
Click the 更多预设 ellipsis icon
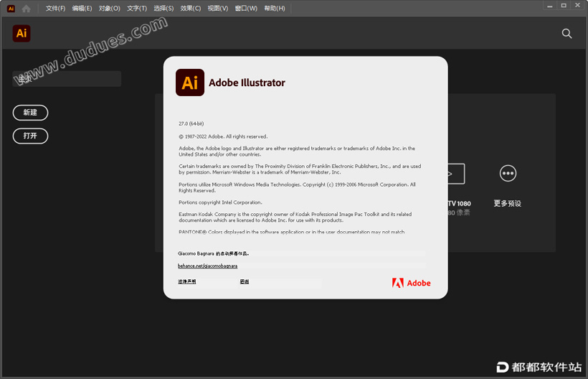coord(508,174)
